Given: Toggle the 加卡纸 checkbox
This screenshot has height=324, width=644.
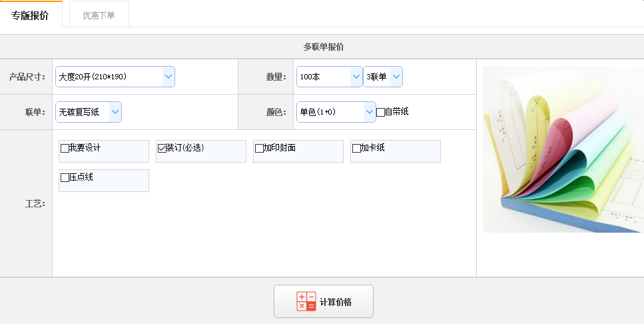Looking at the screenshot, I should (356, 148).
